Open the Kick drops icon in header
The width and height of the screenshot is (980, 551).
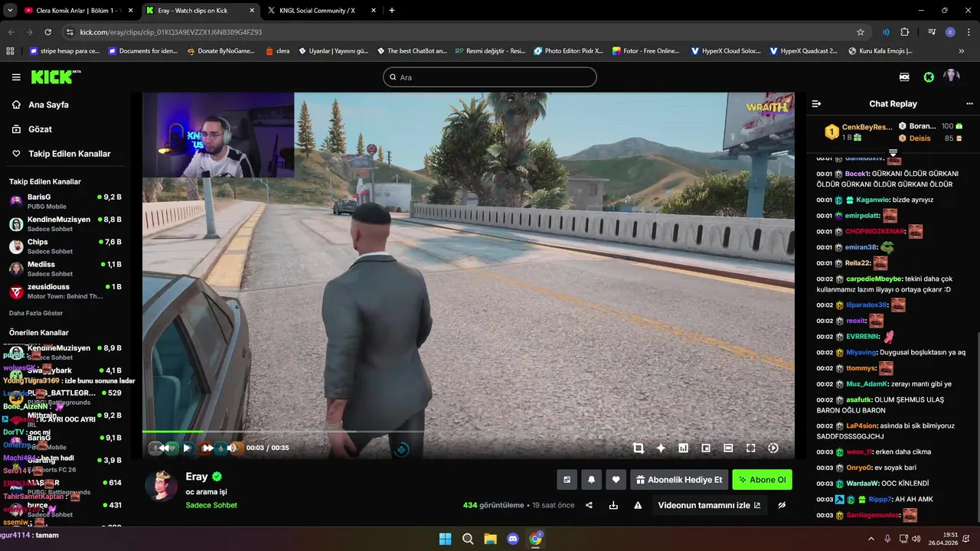(x=904, y=77)
